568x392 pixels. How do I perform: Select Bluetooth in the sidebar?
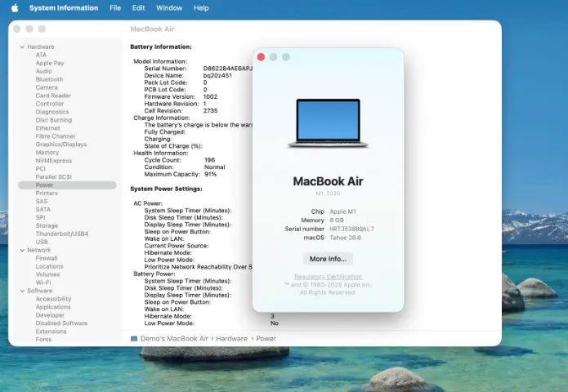(49, 79)
